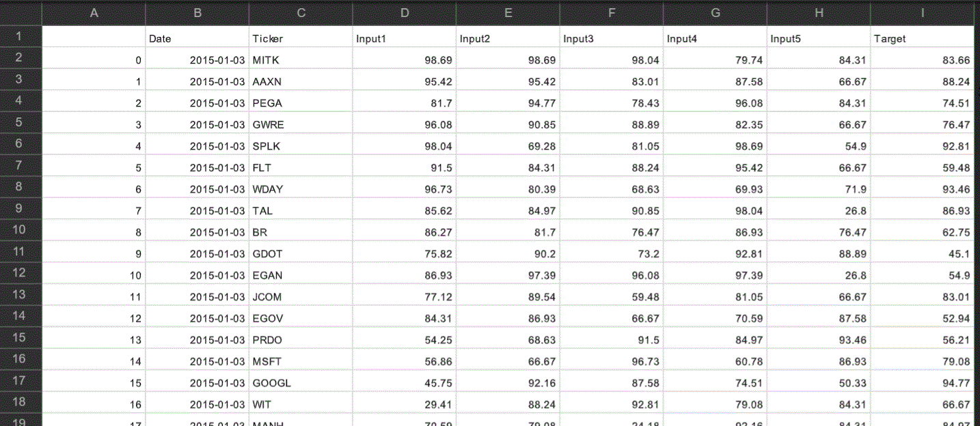
Task: Select column G by its header
Action: tap(715, 13)
